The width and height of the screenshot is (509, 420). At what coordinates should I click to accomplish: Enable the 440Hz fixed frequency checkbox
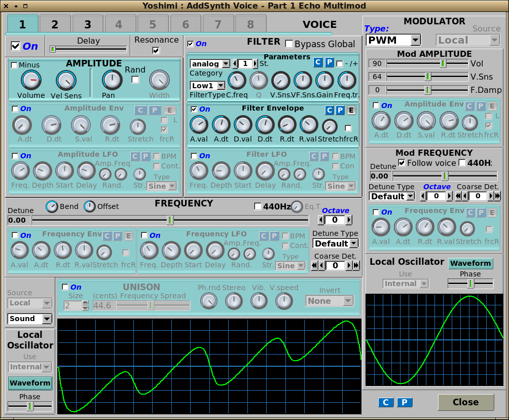(258, 206)
